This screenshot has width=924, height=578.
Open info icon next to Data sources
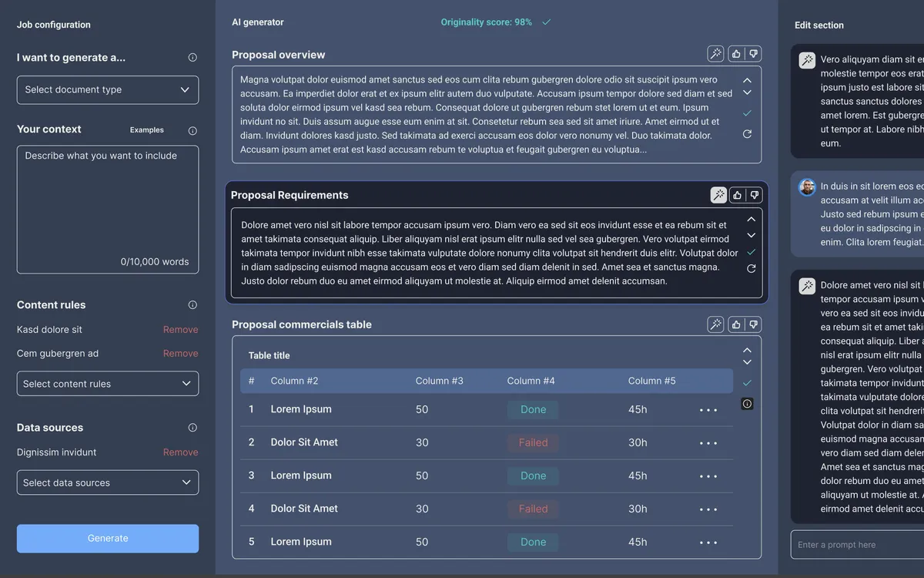pos(192,428)
